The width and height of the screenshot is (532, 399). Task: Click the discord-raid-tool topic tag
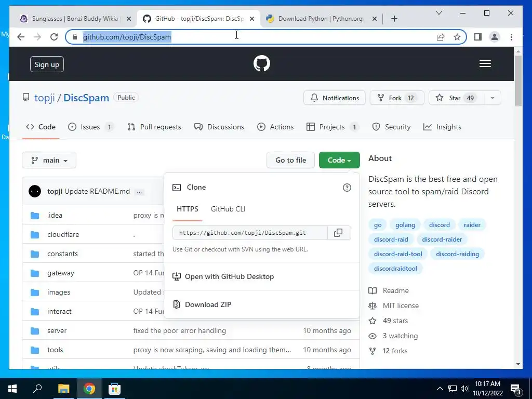point(398,254)
